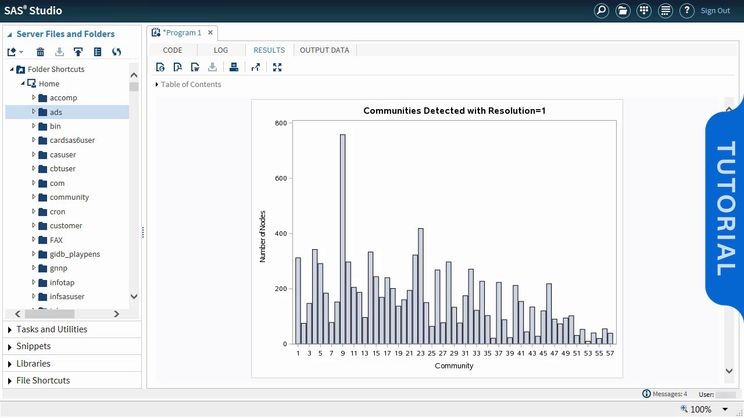Screen dimensions: 744x418
Task: Click the Refresh icon in files panel
Action: [x=116, y=52]
